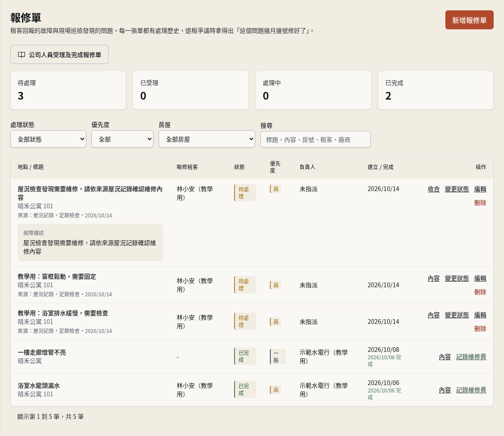Expand 內容 for the 一樓走廊燈管不亮 row
This screenshot has width=504, height=436.
(445, 357)
